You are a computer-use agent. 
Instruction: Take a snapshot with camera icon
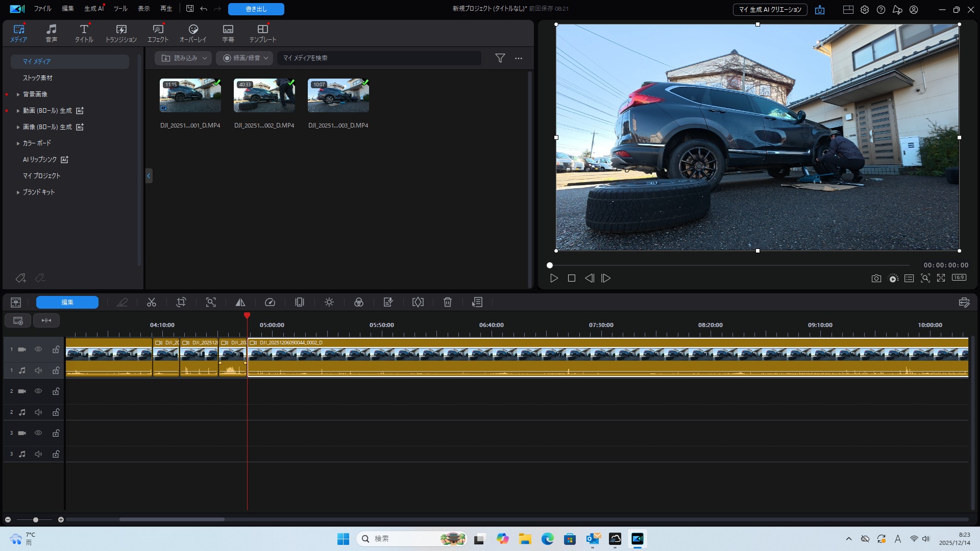point(876,279)
